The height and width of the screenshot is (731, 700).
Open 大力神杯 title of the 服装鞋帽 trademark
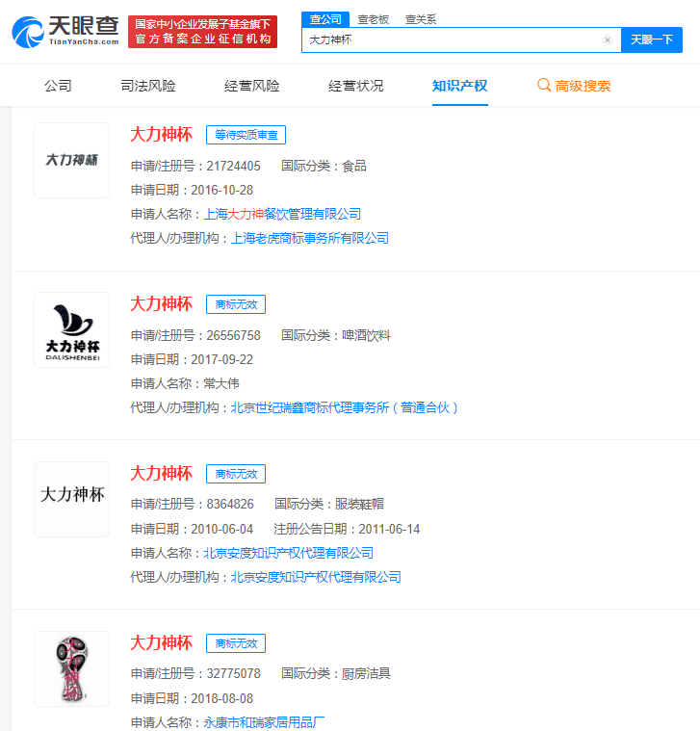(x=161, y=473)
